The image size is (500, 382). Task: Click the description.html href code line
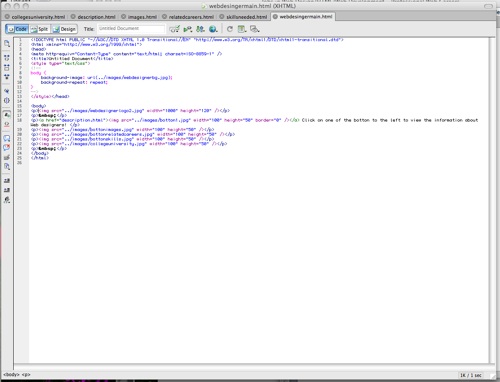254,122
